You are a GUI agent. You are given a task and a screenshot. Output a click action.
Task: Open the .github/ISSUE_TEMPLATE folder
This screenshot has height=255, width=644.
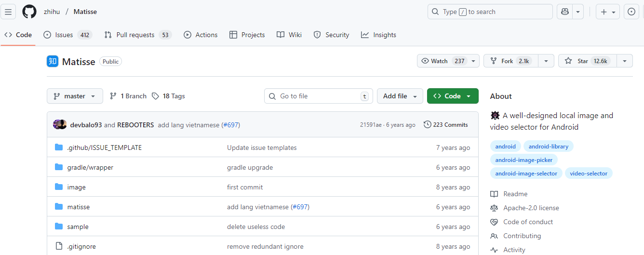click(x=105, y=148)
